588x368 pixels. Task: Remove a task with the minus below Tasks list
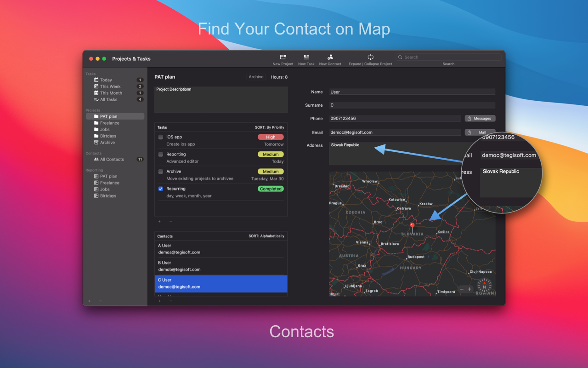click(170, 221)
